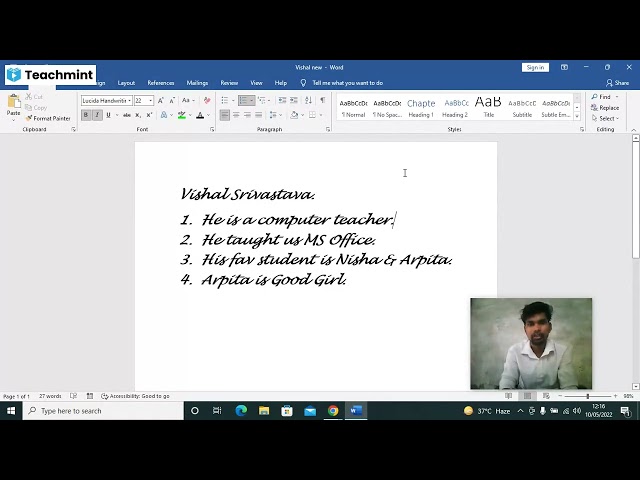
Task: Click the Format Painter tool
Action: (48, 118)
